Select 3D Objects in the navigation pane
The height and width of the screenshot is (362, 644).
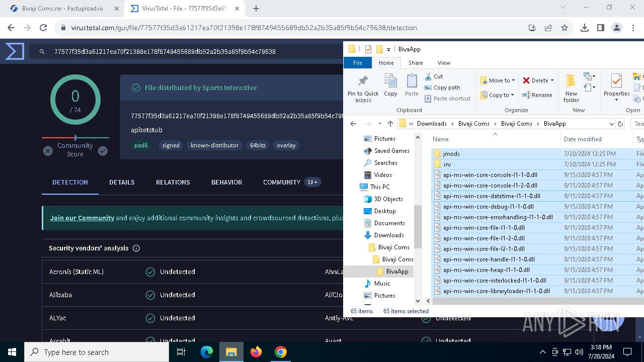388,199
